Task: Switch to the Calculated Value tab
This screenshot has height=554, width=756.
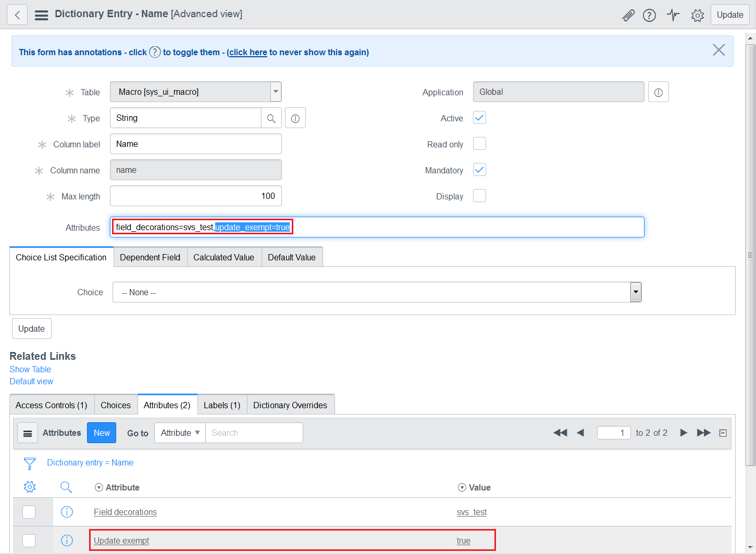Action: point(224,257)
